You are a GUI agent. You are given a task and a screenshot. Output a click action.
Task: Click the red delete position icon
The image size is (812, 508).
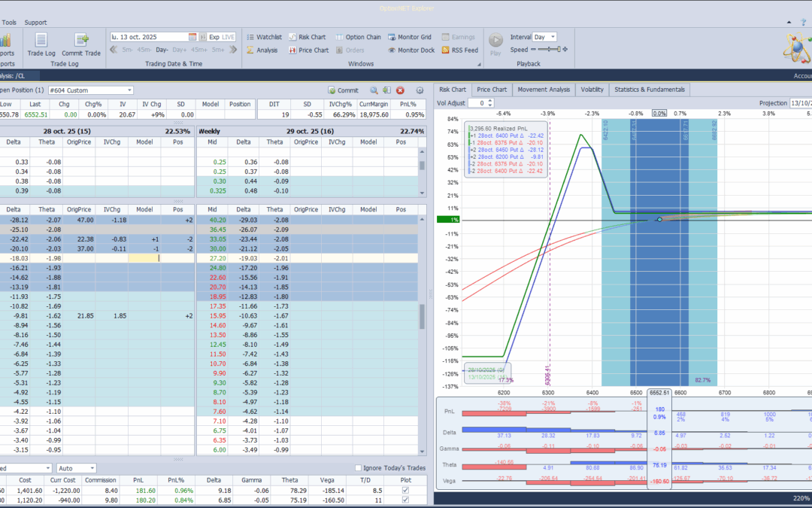point(400,90)
